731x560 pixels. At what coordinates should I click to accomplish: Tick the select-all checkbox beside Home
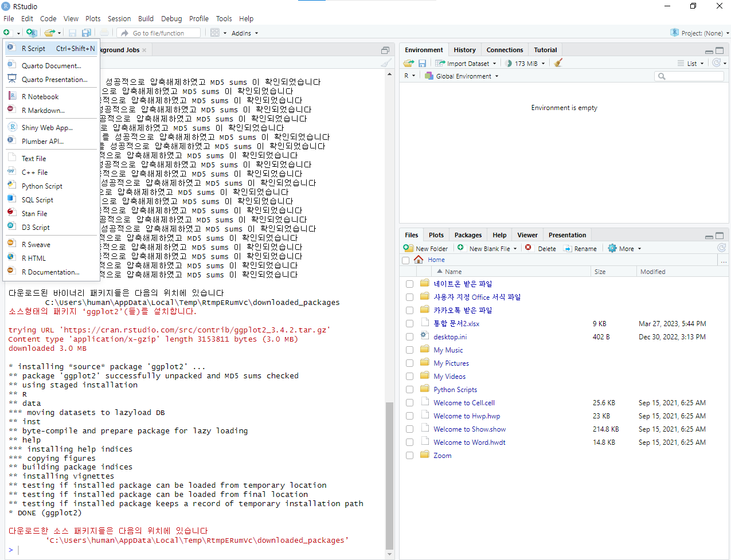pos(406,260)
